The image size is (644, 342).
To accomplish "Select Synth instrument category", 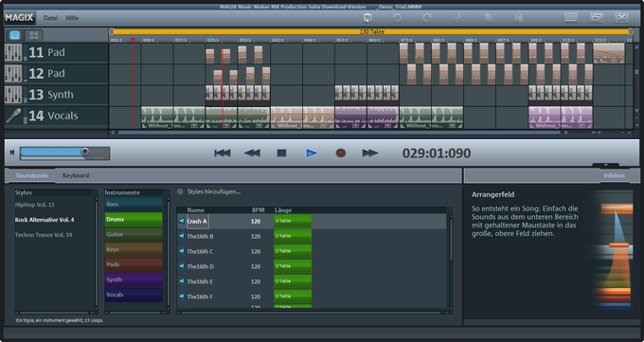I will point(134,279).
